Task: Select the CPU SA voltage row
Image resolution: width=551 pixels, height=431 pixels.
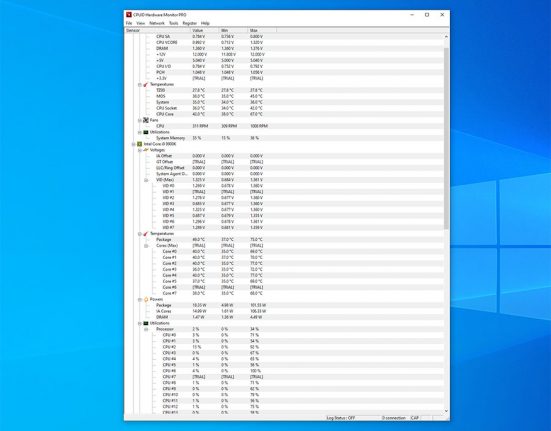Action: pos(285,37)
